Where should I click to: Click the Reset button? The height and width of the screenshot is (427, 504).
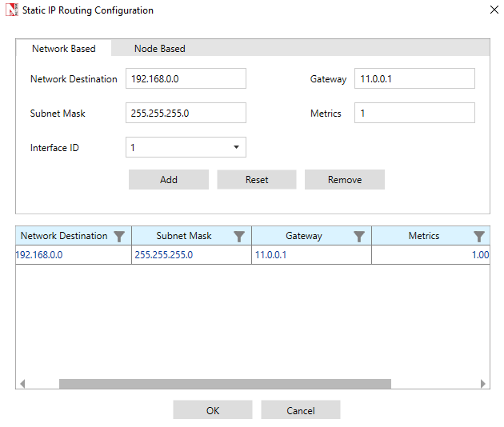point(257,180)
